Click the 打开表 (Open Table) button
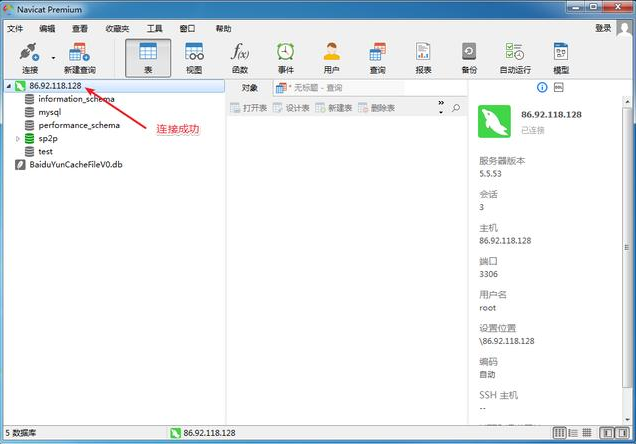The image size is (636, 444). pyautogui.click(x=249, y=108)
